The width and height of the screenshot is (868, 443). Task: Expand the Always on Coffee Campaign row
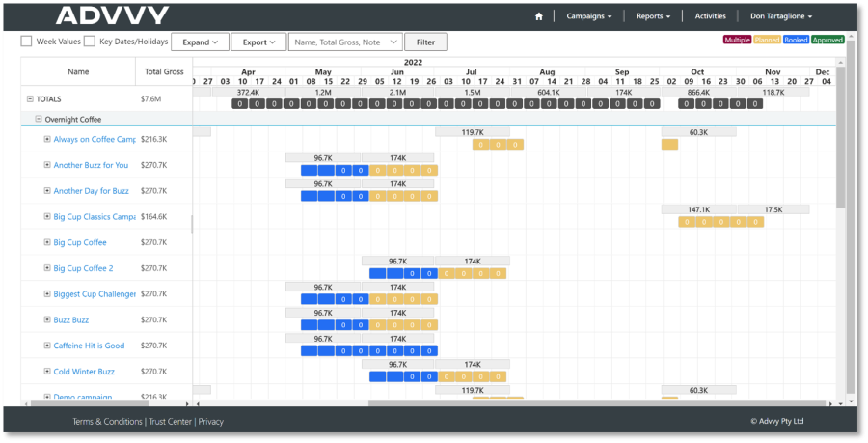pyautogui.click(x=47, y=139)
